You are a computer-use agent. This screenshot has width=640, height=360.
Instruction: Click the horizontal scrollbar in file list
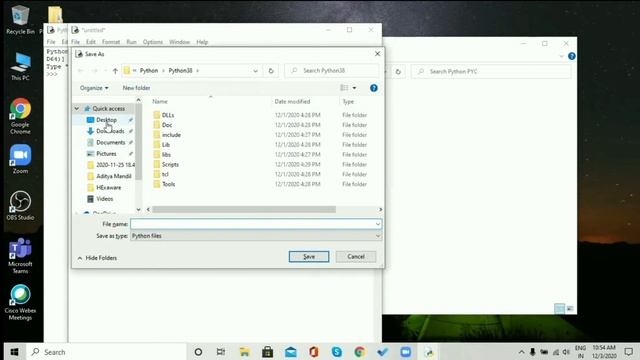tap(244, 209)
